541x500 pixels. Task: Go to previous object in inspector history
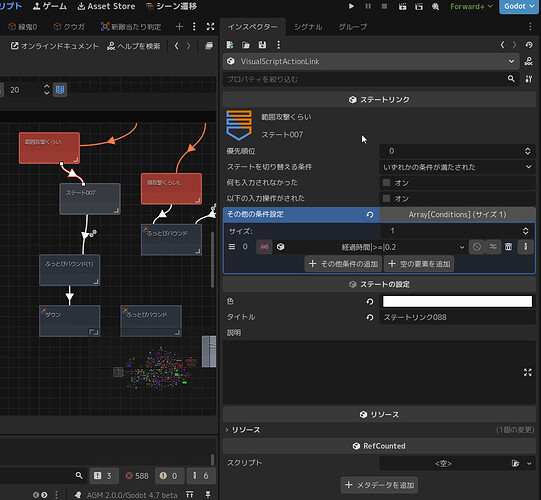click(502, 45)
